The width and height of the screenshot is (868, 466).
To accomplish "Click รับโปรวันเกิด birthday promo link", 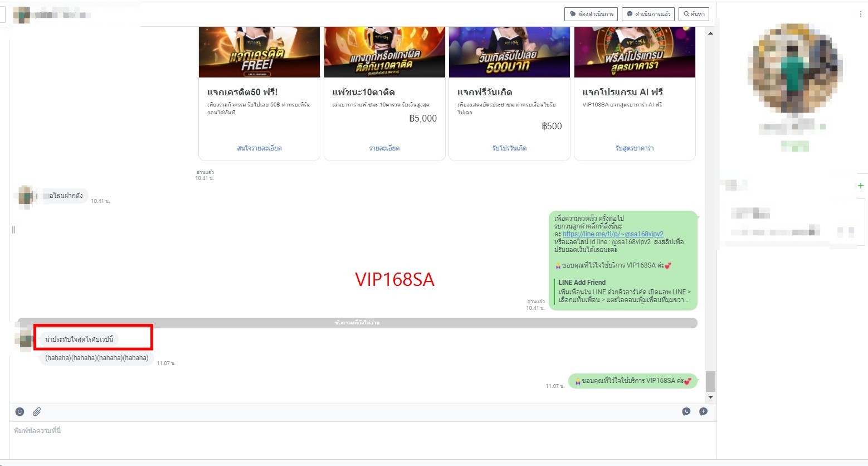I will pyautogui.click(x=509, y=148).
